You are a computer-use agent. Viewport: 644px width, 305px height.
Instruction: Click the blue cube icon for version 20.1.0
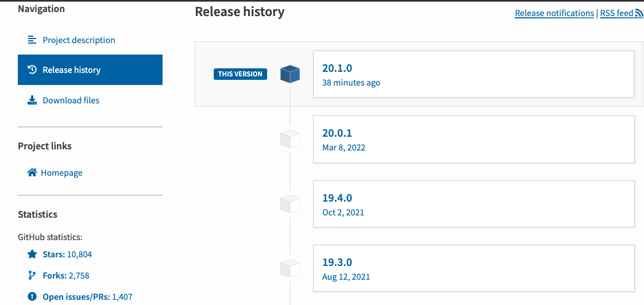(290, 74)
